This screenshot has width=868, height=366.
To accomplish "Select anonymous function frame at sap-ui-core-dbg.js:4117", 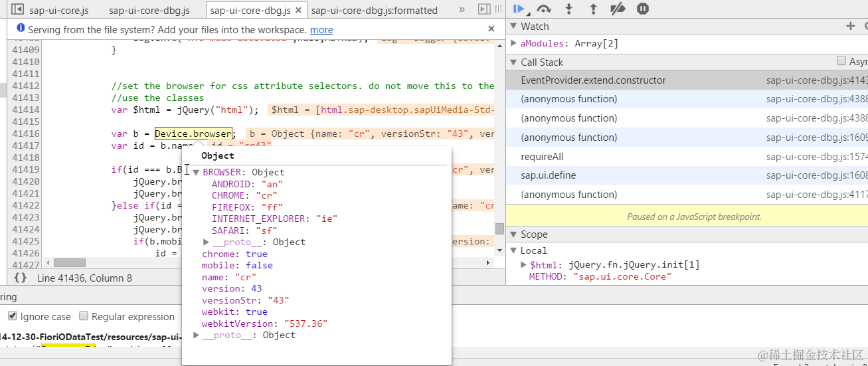I will (687, 195).
